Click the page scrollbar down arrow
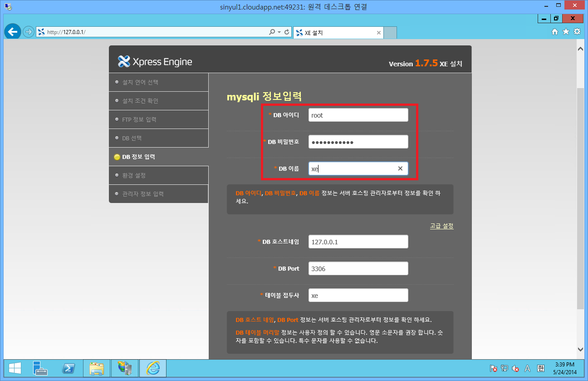This screenshot has width=588, height=381. click(580, 349)
